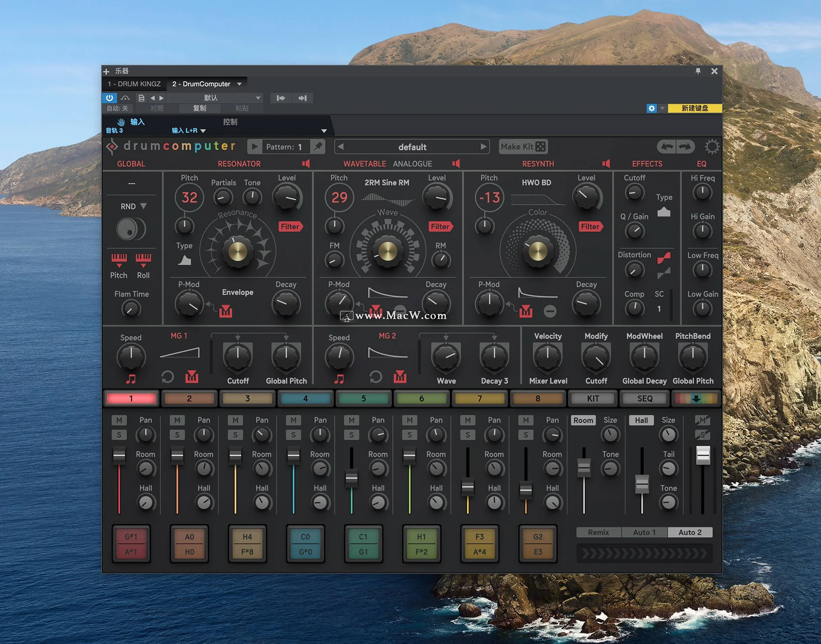This screenshot has height=644, width=821.
Task: Select the Auto 1 button
Action: pos(644,532)
